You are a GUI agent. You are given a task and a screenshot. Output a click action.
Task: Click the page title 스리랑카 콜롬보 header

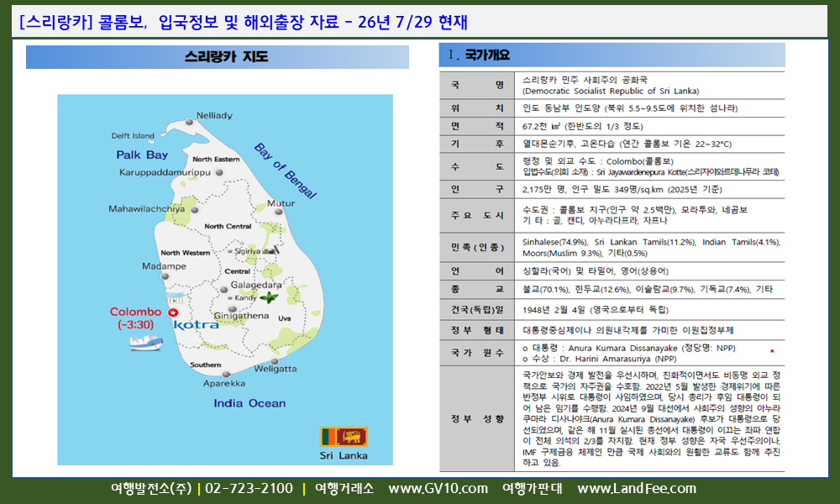244,22
